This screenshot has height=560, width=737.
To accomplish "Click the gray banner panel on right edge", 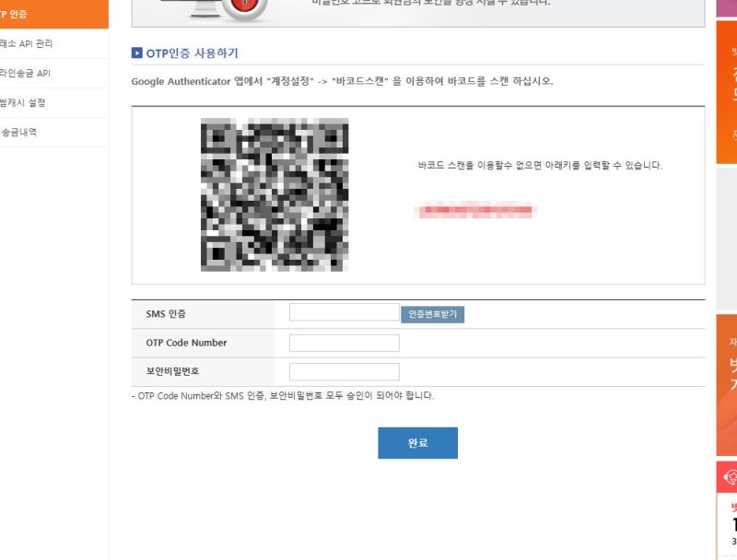I will point(727,239).
